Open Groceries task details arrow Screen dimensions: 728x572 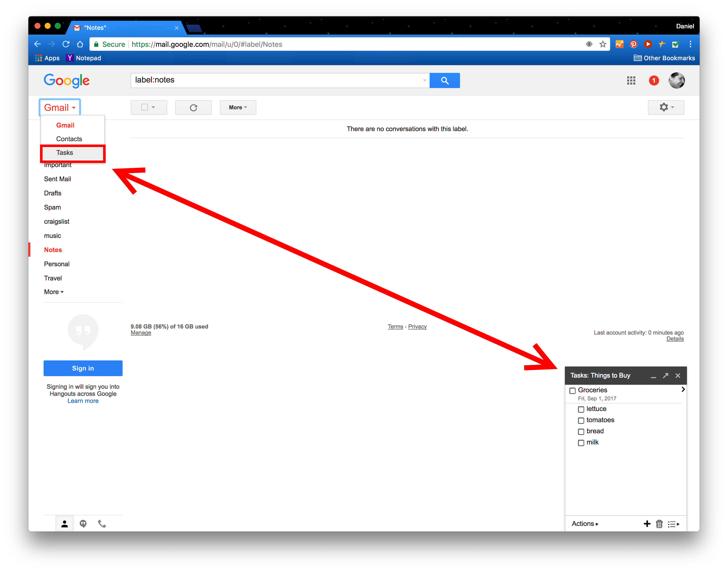point(683,389)
